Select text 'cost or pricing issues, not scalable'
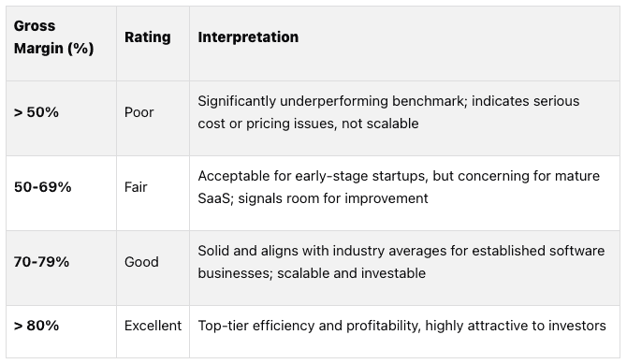This screenshot has height=364, width=627. pos(308,124)
